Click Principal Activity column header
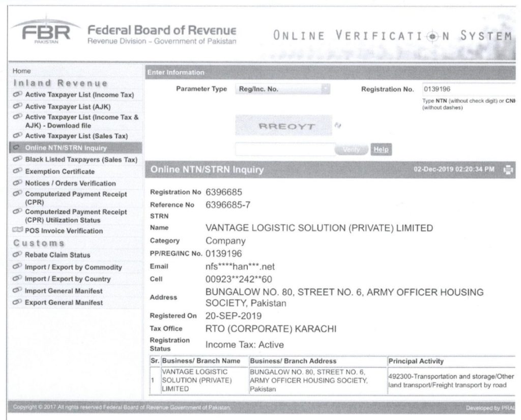 click(416, 361)
